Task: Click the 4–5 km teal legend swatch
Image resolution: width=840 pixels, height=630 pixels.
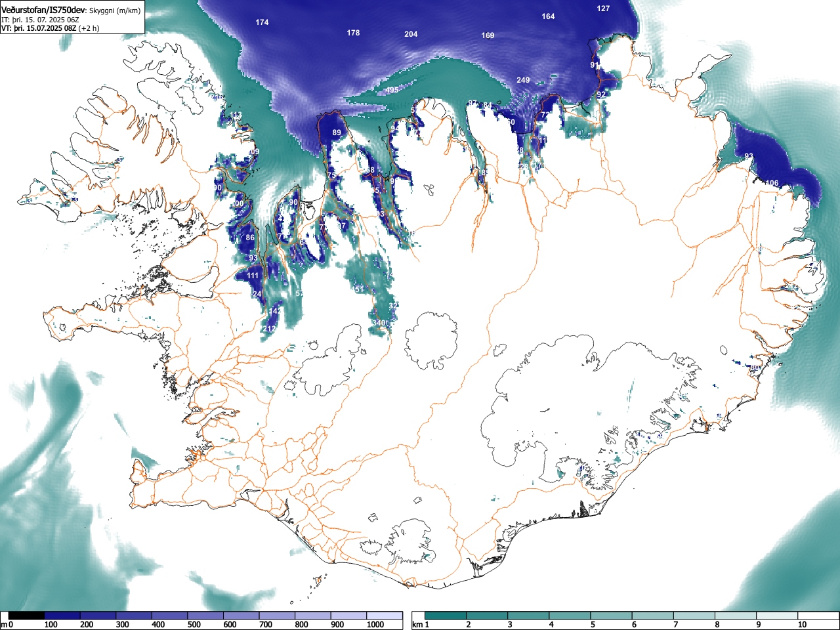Action: pyautogui.click(x=571, y=616)
